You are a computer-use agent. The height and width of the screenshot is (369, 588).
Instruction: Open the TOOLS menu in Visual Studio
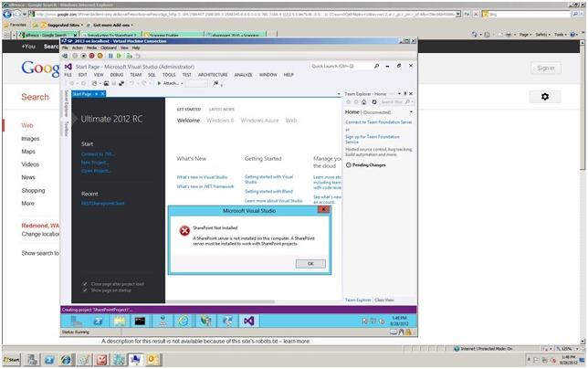click(x=169, y=75)
